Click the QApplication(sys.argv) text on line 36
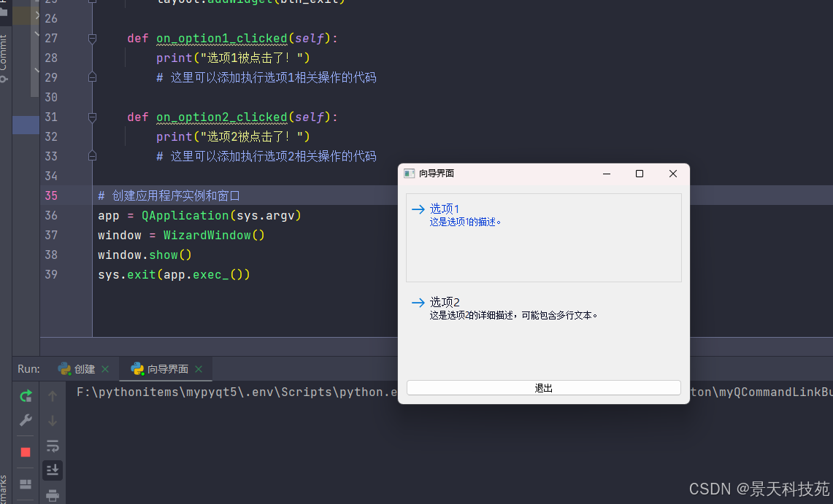This screenshot has width=833, height=504. click(x=221, y=215)
